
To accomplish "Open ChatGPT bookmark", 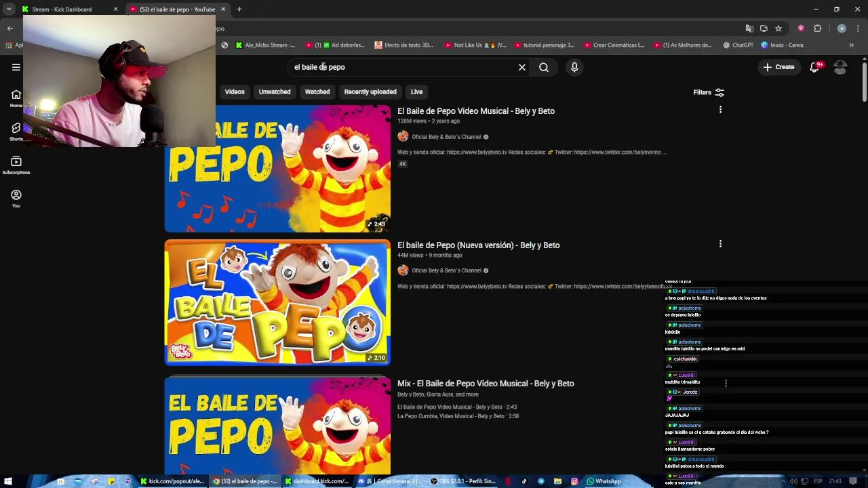I will (x=738, y=45).
